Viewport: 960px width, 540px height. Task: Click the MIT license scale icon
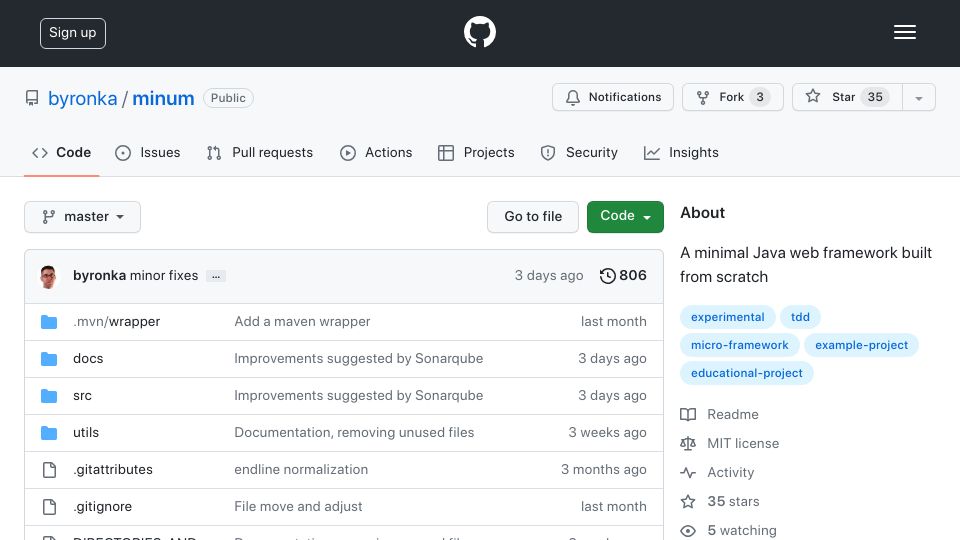(688, 443)
